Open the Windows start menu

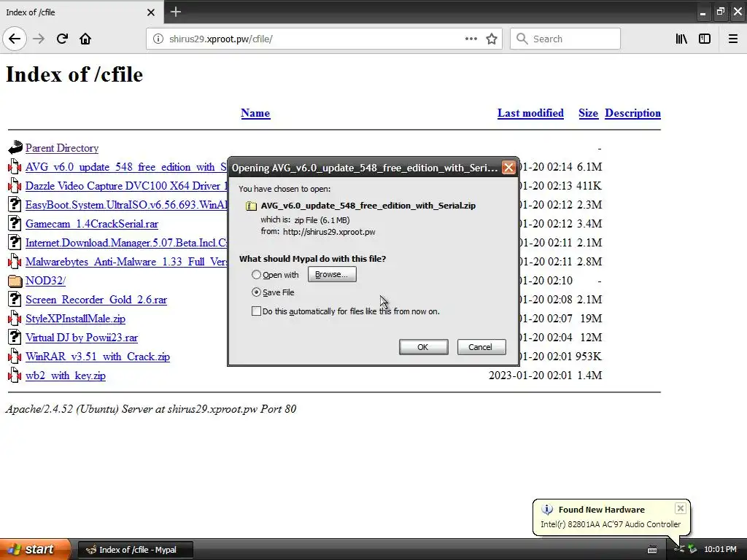35,549
